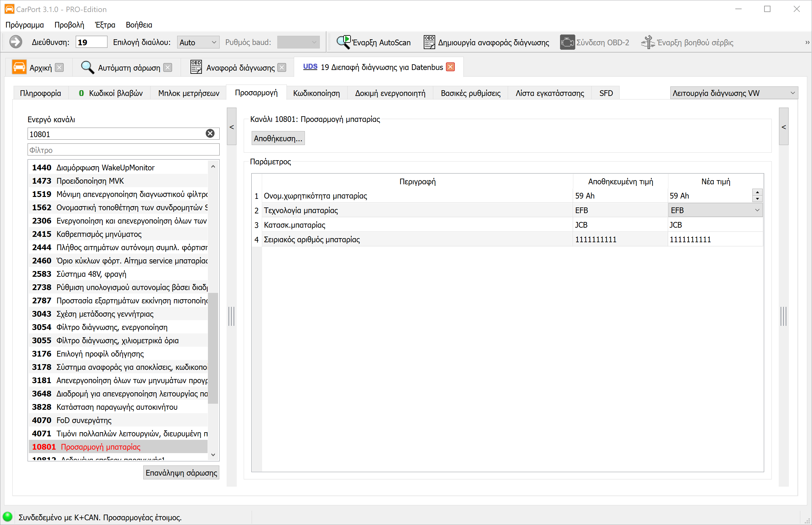Image resolution: width=812 pixels, height=525 pixels.
Task: Launch the service assistant icon
Action: 647,42
